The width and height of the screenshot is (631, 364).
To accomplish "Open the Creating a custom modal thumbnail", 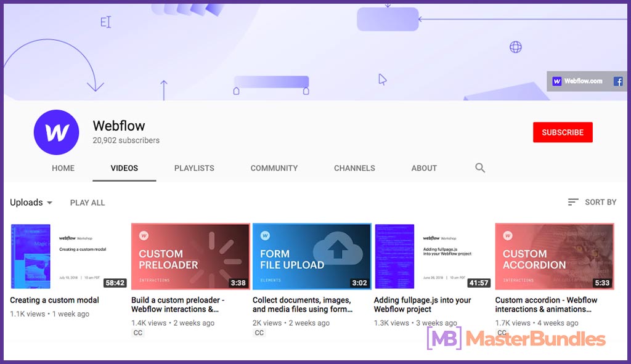I will point(69,256).
